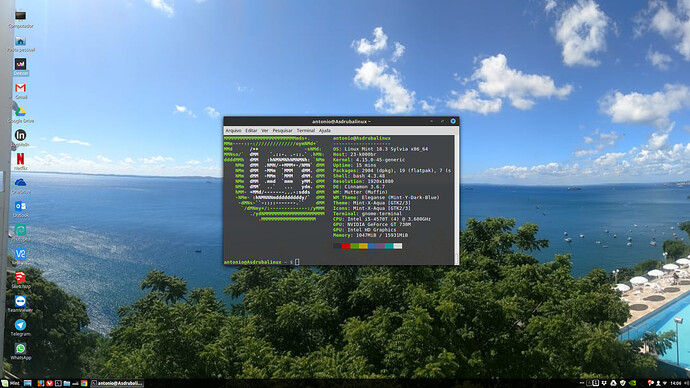Click the terminal window title bar

pyautogui.click(x=341, y=121)
